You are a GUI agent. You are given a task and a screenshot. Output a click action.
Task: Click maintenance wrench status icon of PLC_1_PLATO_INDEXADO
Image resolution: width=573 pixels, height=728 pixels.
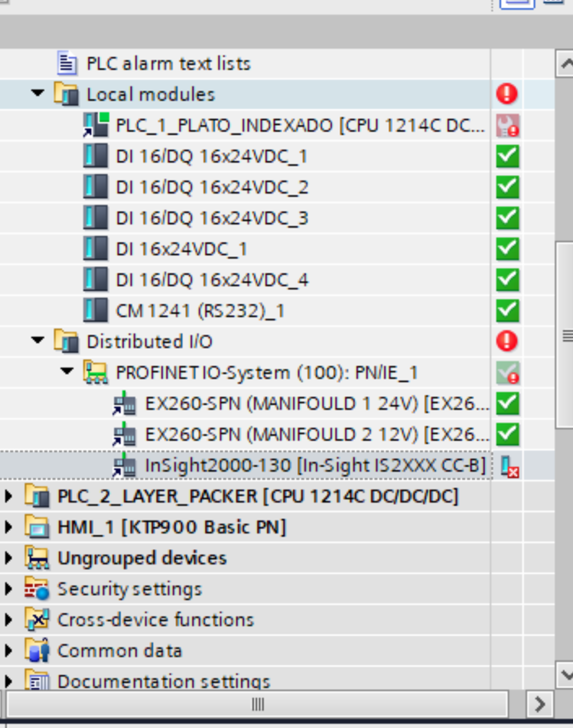pyautogui.click(x=507, y=125)
